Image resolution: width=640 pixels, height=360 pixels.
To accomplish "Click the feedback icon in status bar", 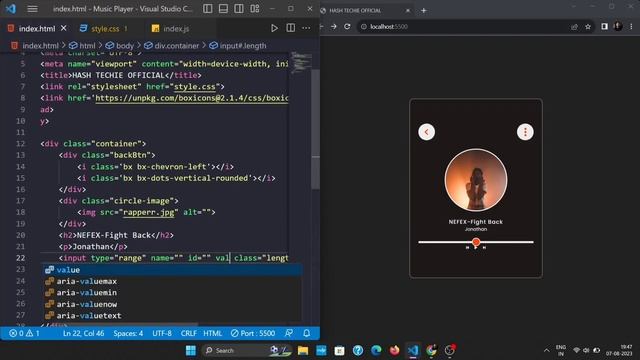I will (289, 333).
